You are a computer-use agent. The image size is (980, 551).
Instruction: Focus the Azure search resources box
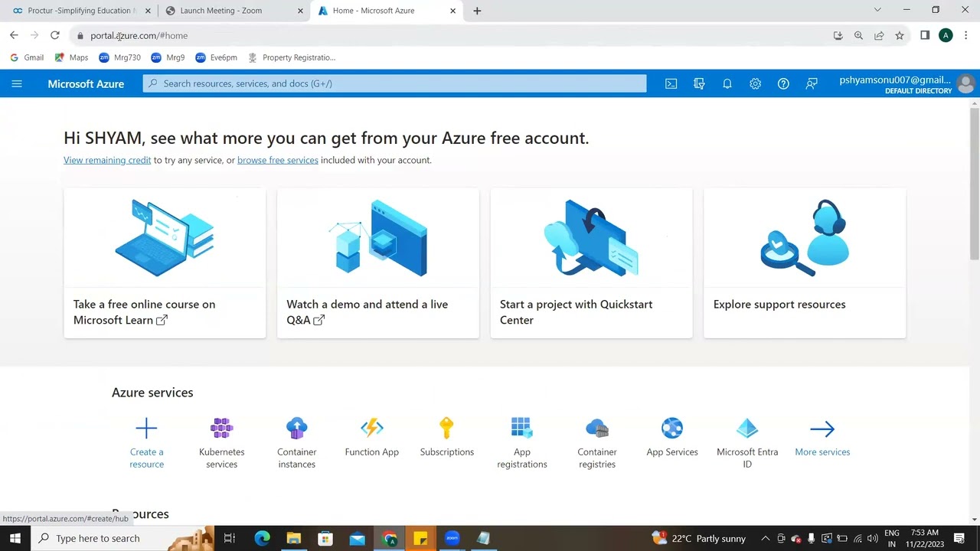coord(394,83)
